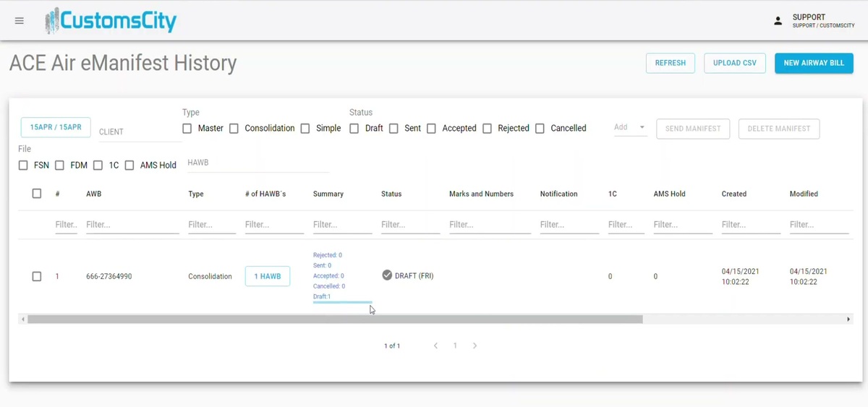Click the horizontal scrollbar thumb

point(335,319)
